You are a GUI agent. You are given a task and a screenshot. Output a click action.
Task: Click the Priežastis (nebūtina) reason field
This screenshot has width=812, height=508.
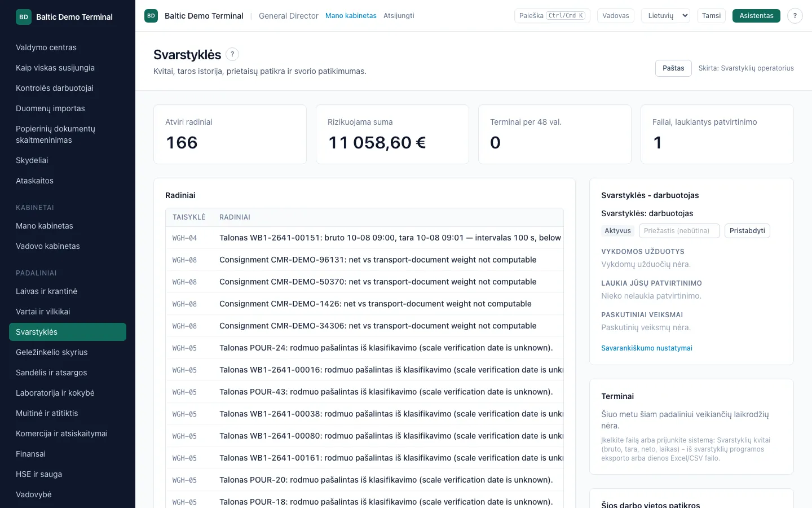click(679, 231)
